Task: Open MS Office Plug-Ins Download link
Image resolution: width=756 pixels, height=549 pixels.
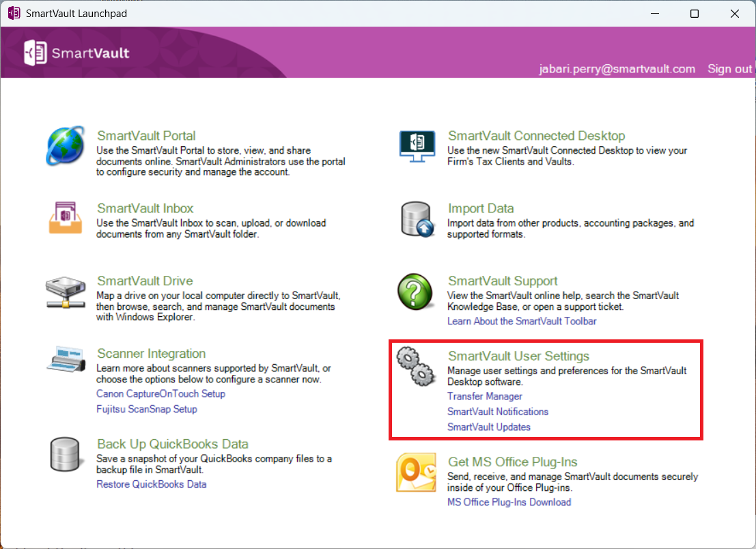Action: pos(509,503)
